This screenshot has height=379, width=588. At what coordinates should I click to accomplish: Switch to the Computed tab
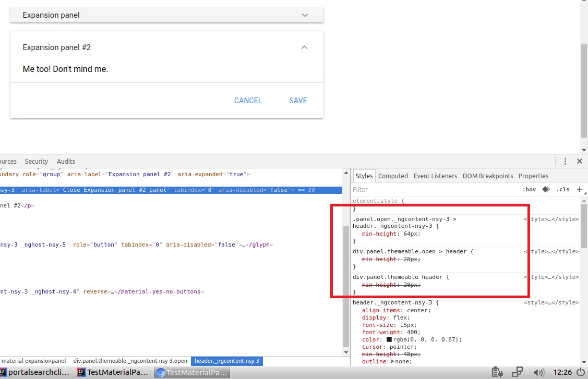(x=393, y=176)
